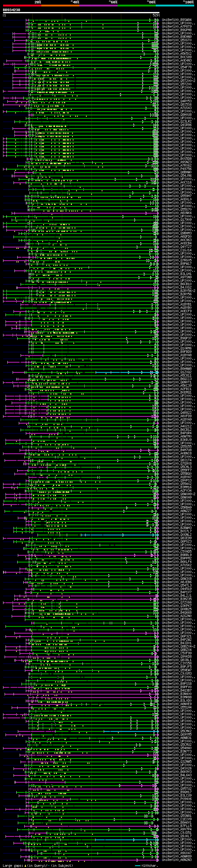Open hit UniRef100_B9GPM8

[x=177, y=30]
